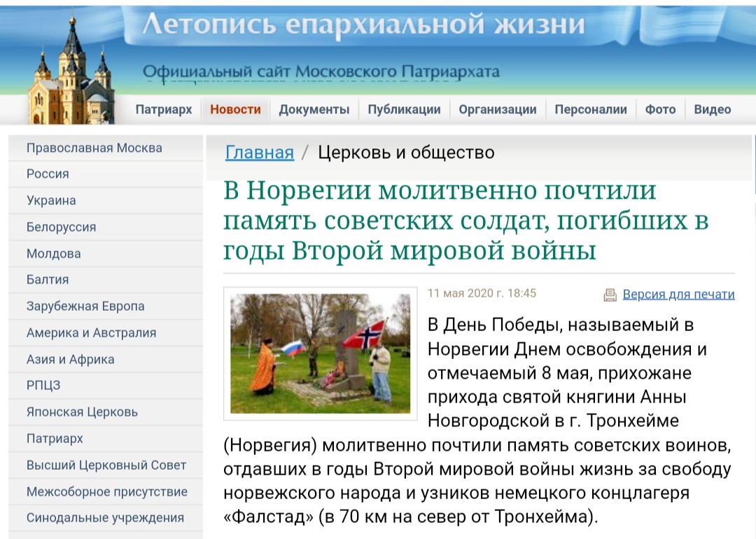Go to Синодальные учреждения sidebar entry

(x=105, y=518)
